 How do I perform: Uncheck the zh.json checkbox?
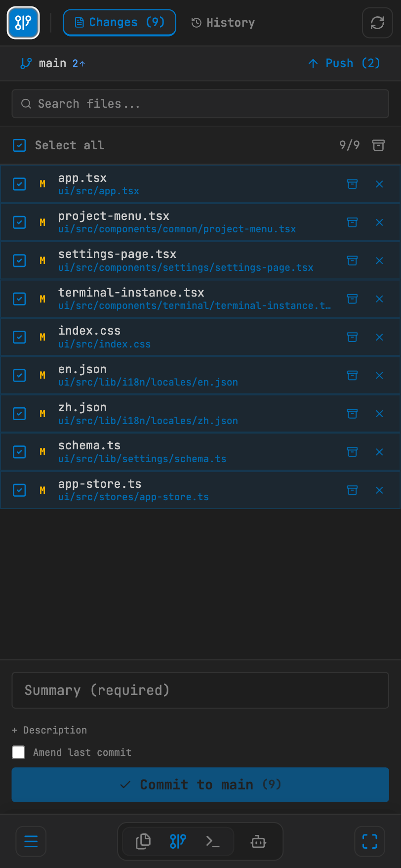pos(19,414)
